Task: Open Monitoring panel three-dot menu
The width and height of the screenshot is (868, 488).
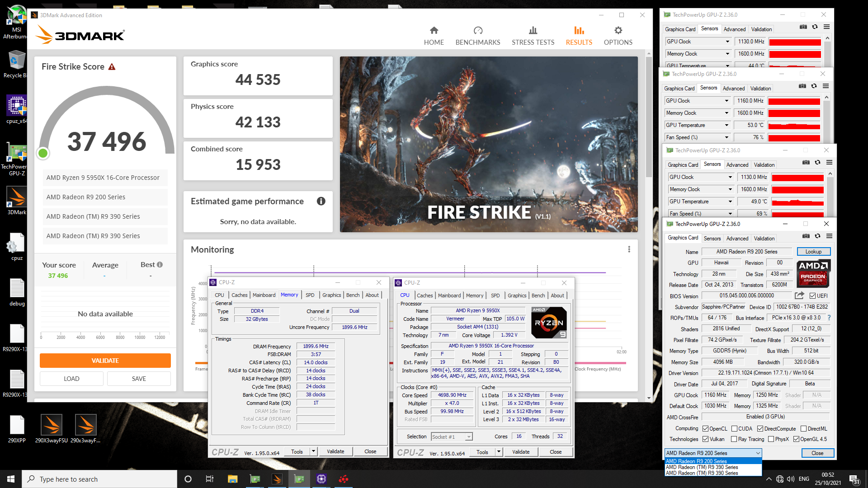Action: [x=629, y=249]
